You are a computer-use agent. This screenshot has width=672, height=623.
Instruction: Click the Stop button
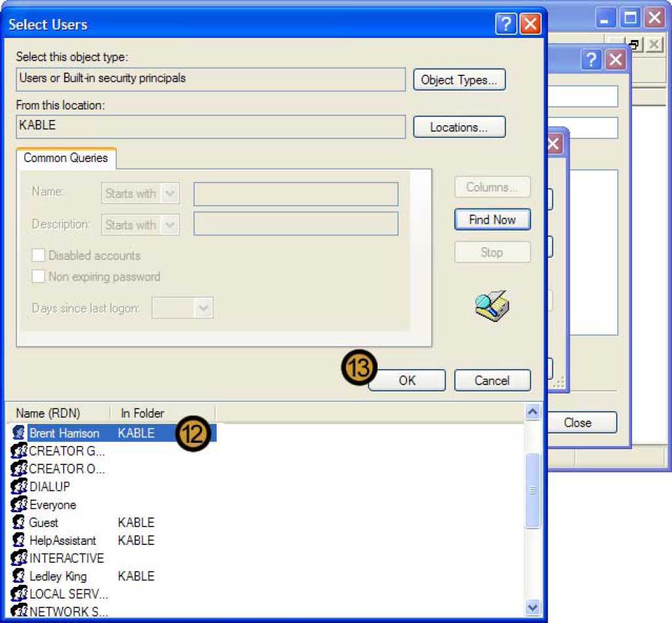pos(492,252)
